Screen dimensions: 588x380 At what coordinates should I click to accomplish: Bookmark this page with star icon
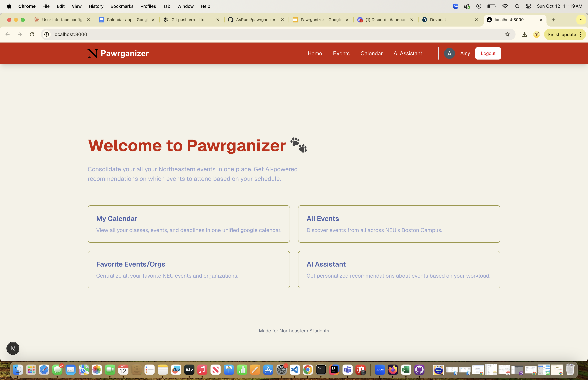(x=507, y=34)
